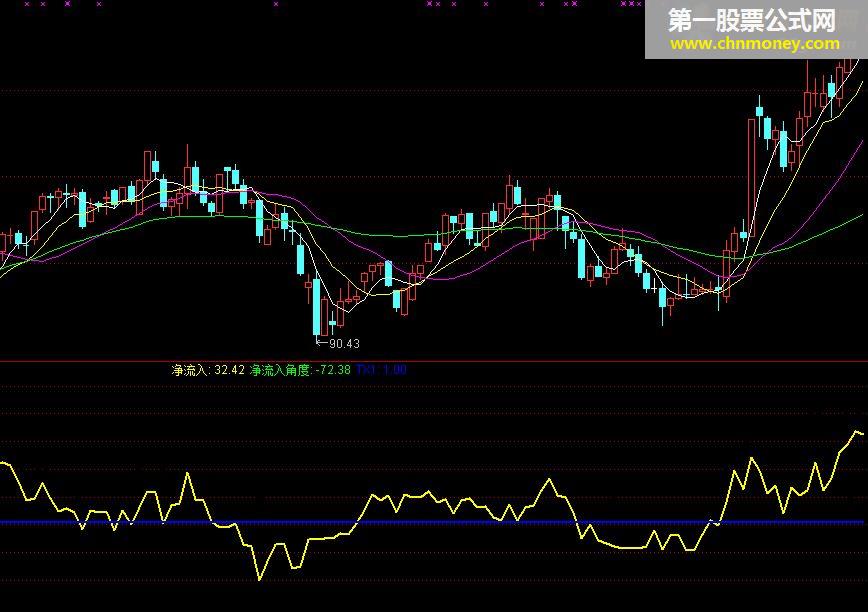This screenshot has height=612, width=868.
Task: Click the yellow net inflow line's lowest trough
Action: (x=259, y=578)
